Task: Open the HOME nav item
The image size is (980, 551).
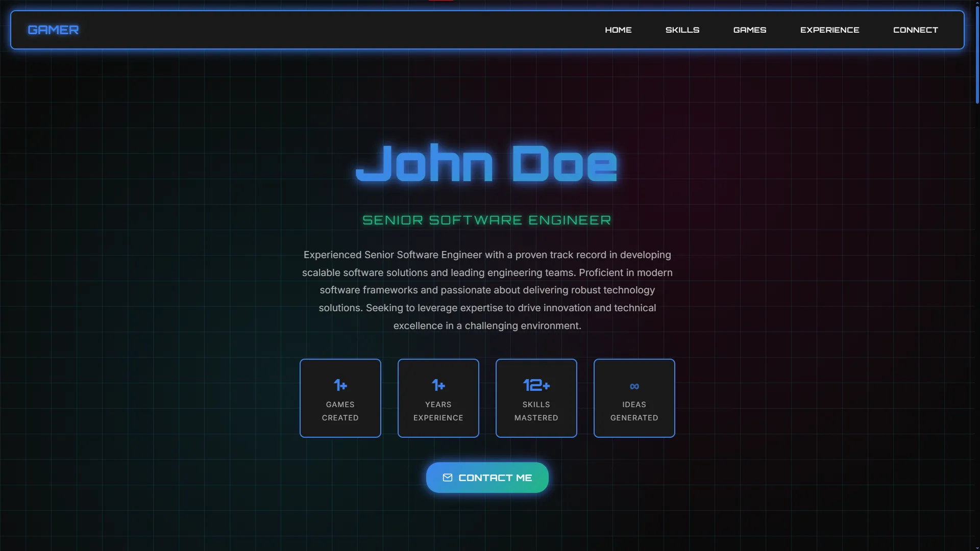Action: [618, 30]
